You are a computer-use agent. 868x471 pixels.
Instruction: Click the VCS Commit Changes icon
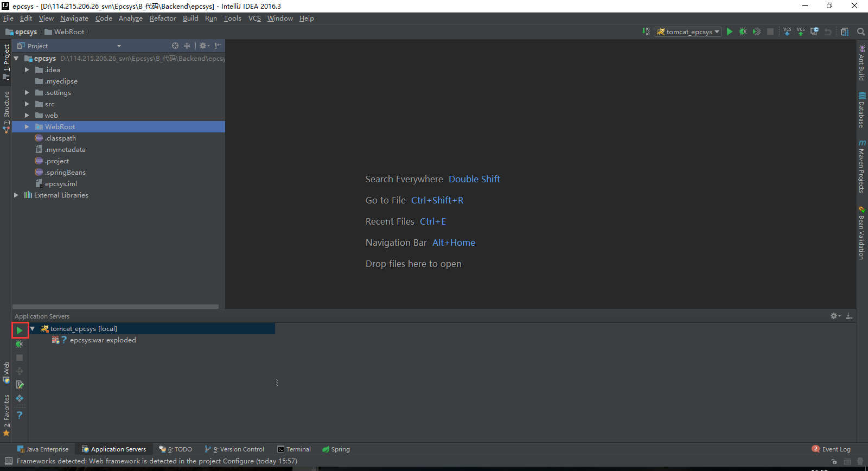tap(800, 32)
